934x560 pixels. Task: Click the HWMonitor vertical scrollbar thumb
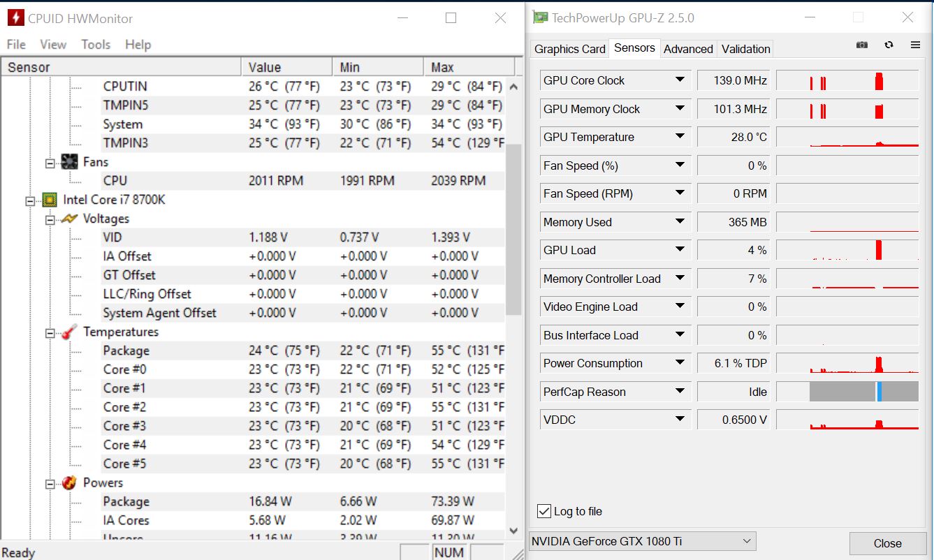513,230
